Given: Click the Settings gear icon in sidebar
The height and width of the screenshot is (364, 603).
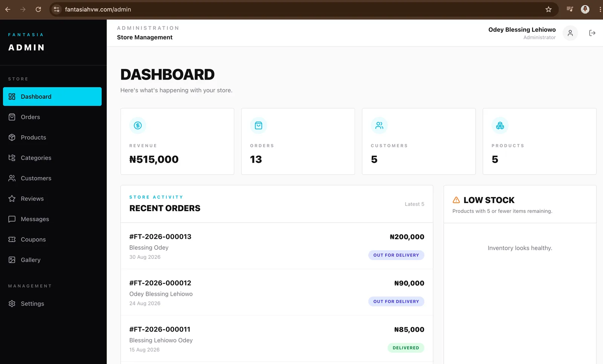Looking at the screenshot, I should 12,303.
